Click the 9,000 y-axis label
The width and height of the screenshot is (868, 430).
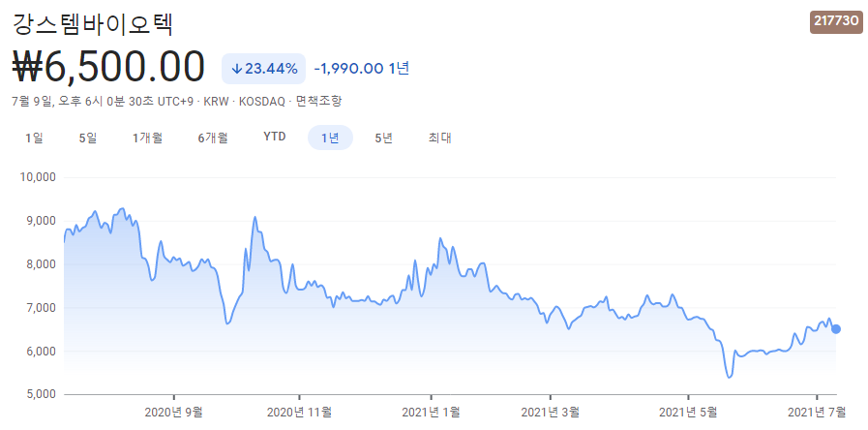pos(42,221)
